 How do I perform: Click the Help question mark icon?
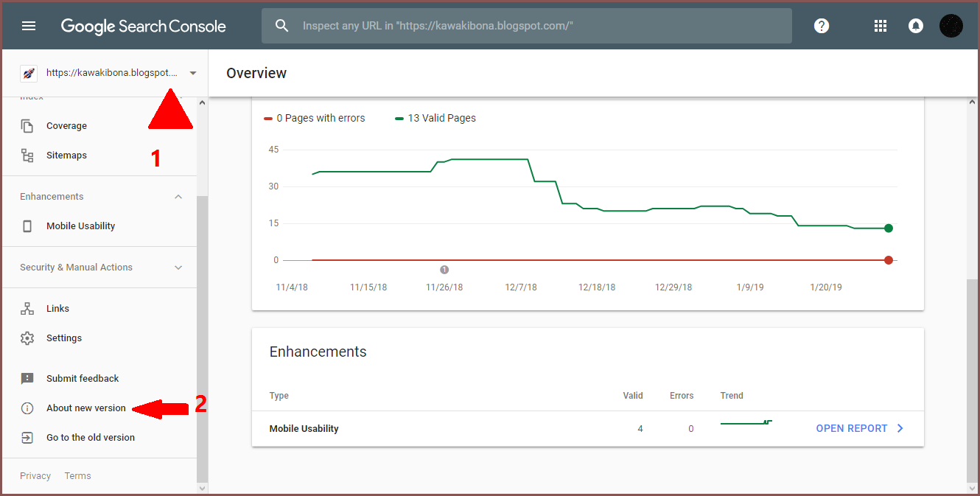click(822, 26)
